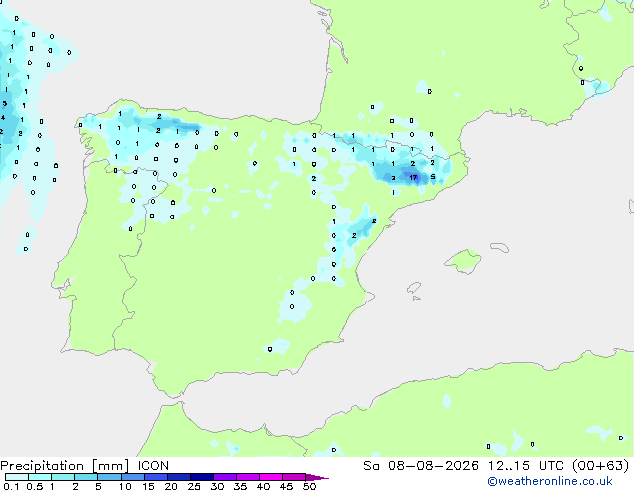Click legend label '25'

coord(194,486)
